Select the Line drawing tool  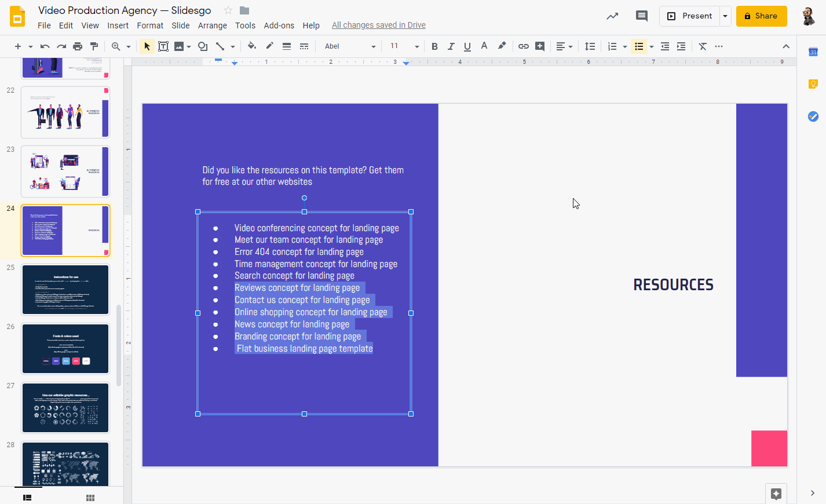click(x=221, y=46)
